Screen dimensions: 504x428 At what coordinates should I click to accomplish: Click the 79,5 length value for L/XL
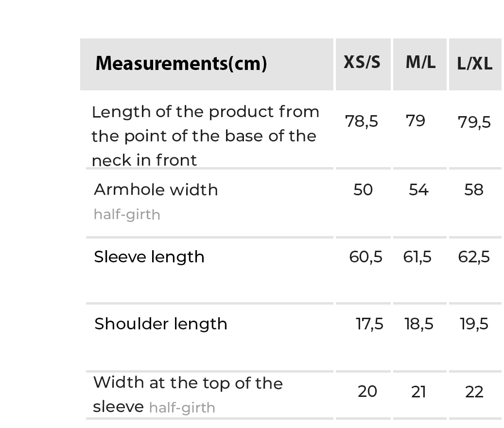tap(474, 122)
